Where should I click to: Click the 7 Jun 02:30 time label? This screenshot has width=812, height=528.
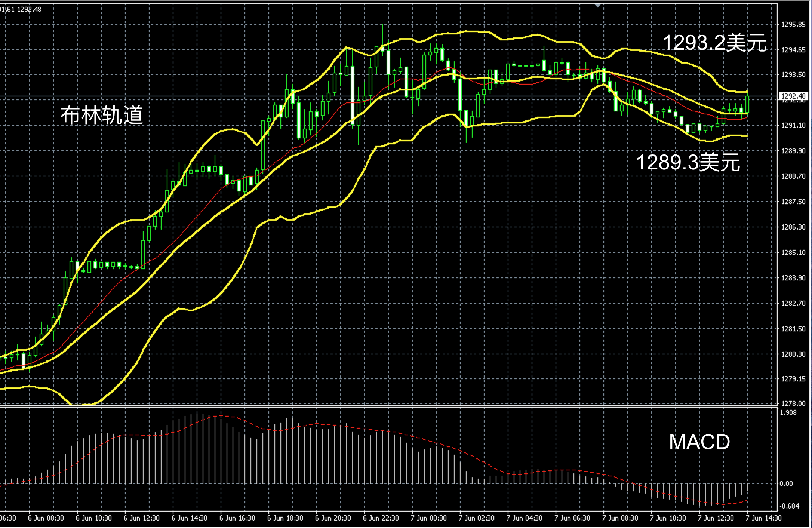pyautogui.click(x=476, y=518)
